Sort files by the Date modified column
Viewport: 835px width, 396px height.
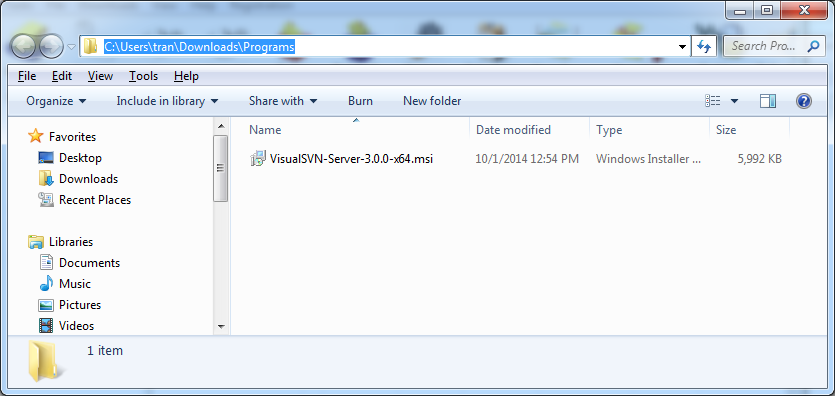click(513, 130)
